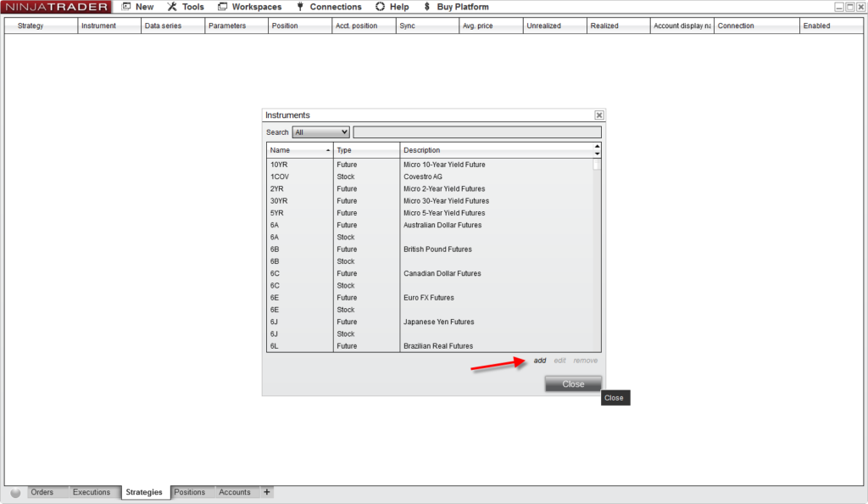
Task: Click the add instrument link
Action: (x=540, y=361)
